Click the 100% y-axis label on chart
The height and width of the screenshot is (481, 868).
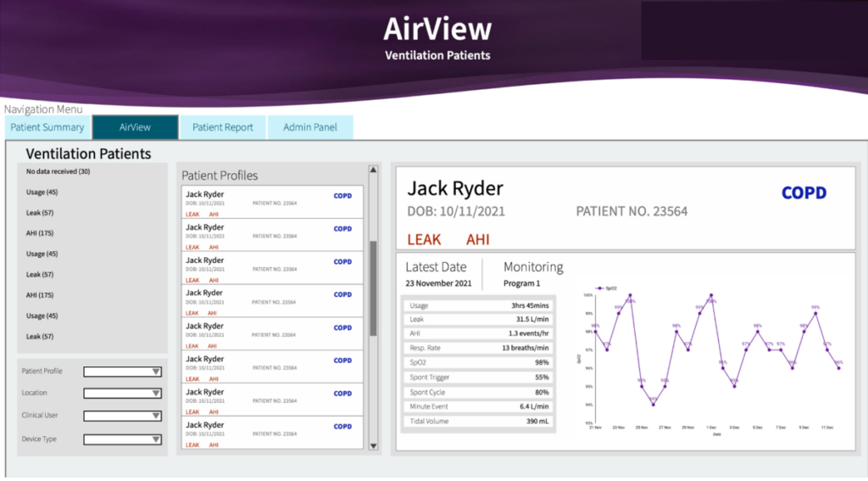pyautogui.click(x=588, y=295)
